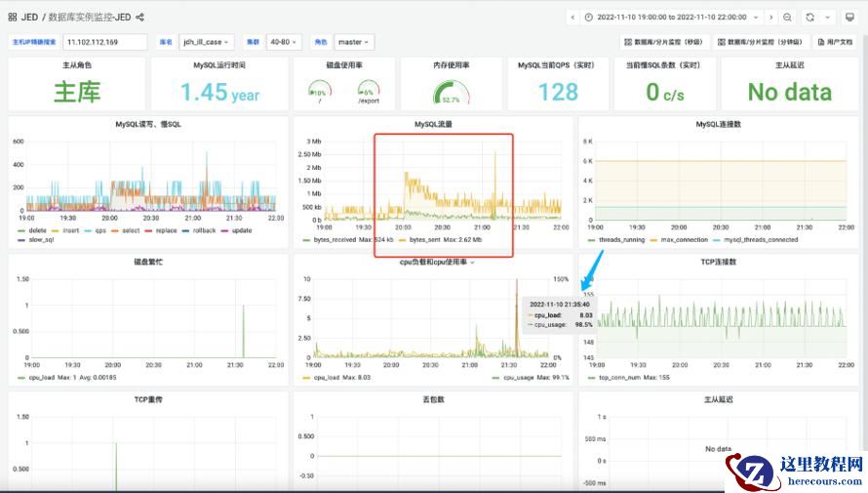Refresh the dashboard

(809, 17)
